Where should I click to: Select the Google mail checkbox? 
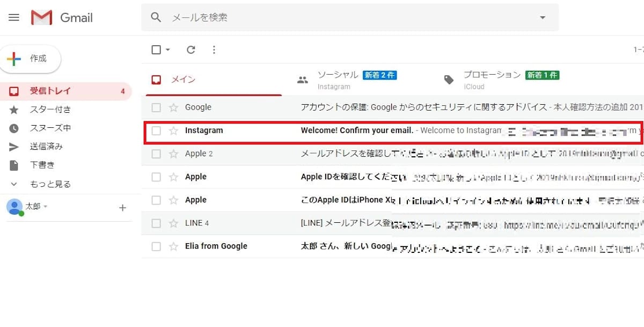pos(156,107)
